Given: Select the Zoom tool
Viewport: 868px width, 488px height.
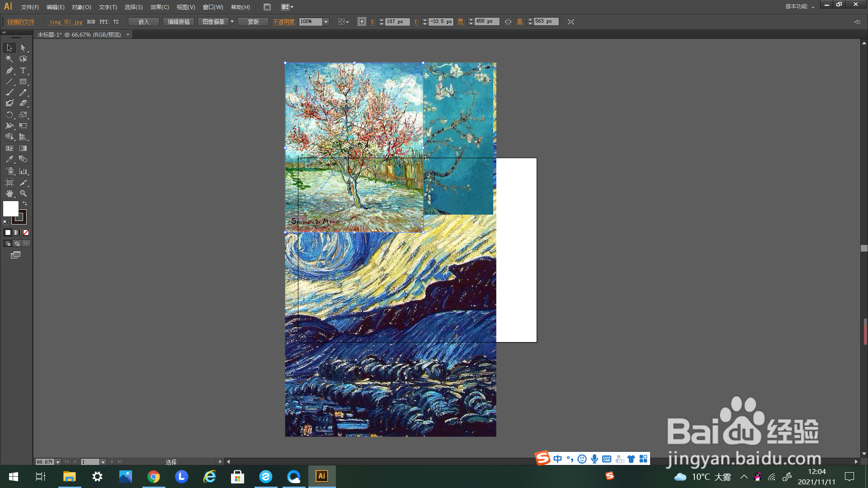Looking at the screenshot, I should click(x=23, y=193).
